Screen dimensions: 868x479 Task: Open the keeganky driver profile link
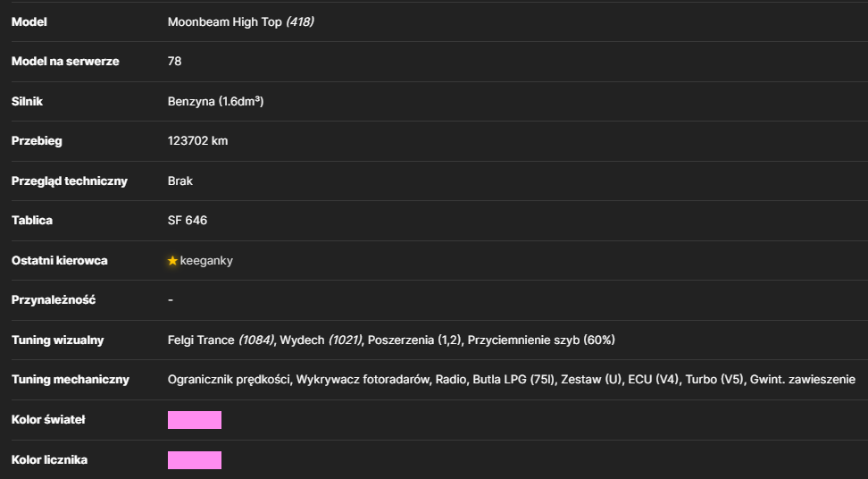point(206,261)
